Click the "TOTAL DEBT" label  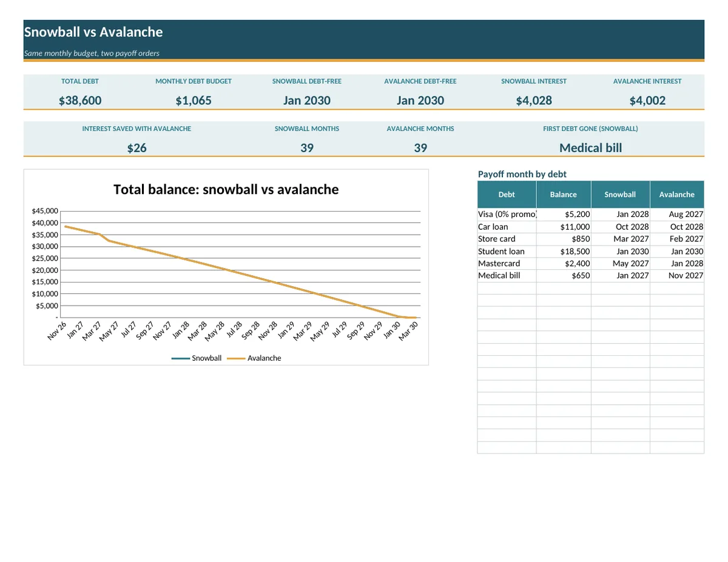(80, 81)
